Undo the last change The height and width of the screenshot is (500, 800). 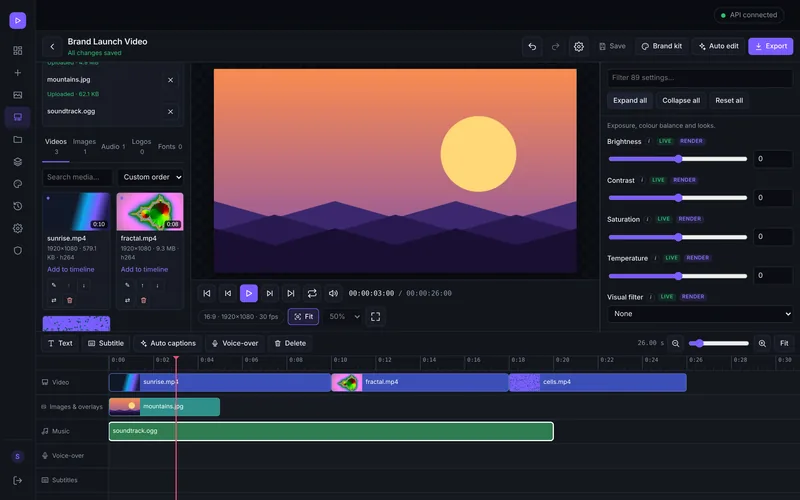click(532, 46)
